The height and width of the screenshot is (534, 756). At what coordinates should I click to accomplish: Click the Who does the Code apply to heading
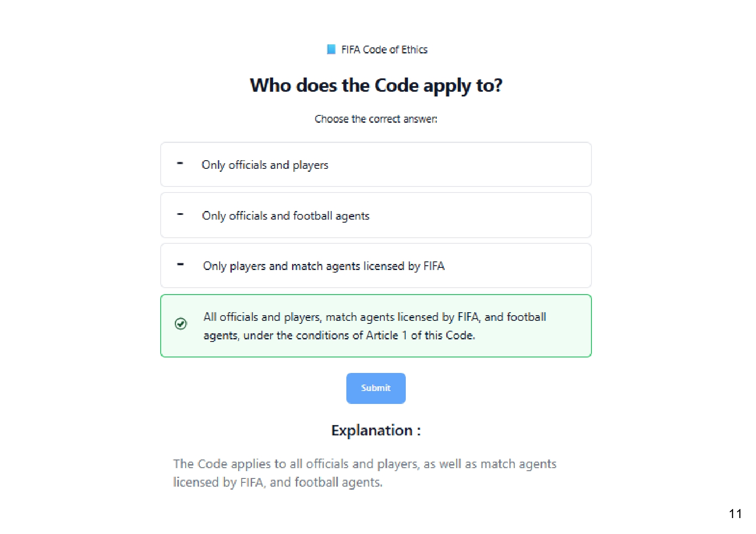point(376,85)
